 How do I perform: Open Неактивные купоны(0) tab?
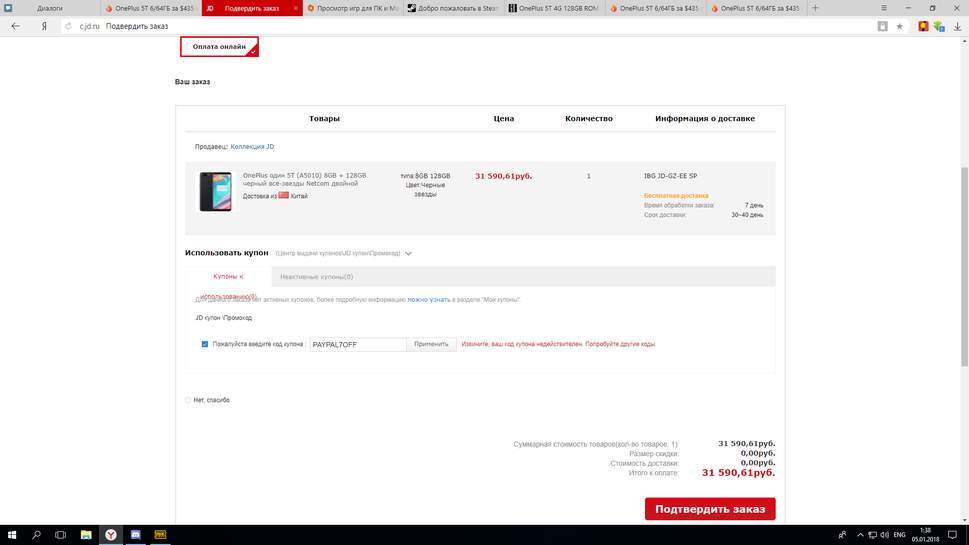(316, 277)
